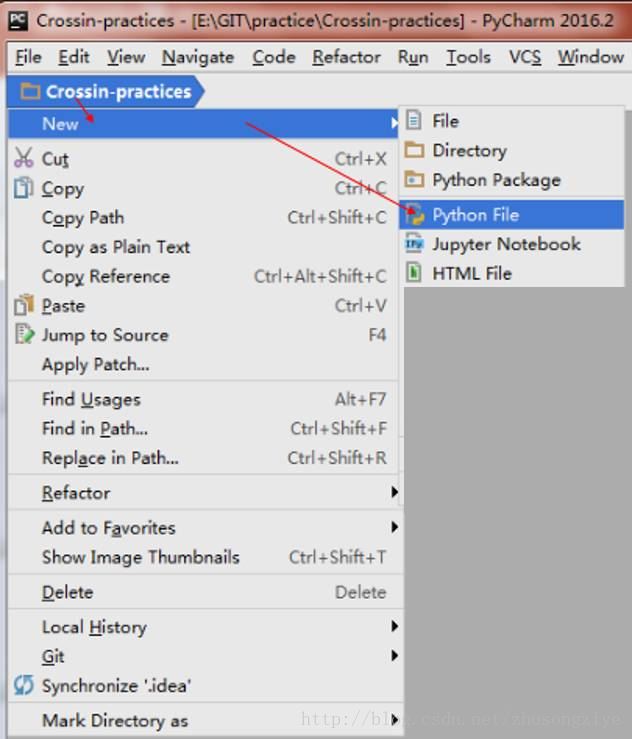
Task: Click the HTML File icon
Action: [x=414, y=273]
